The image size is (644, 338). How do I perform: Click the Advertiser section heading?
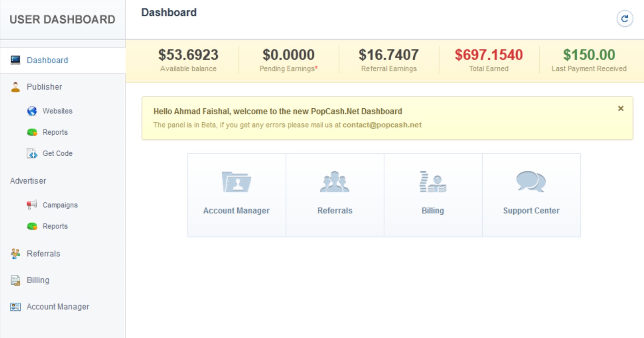(28, 181)
